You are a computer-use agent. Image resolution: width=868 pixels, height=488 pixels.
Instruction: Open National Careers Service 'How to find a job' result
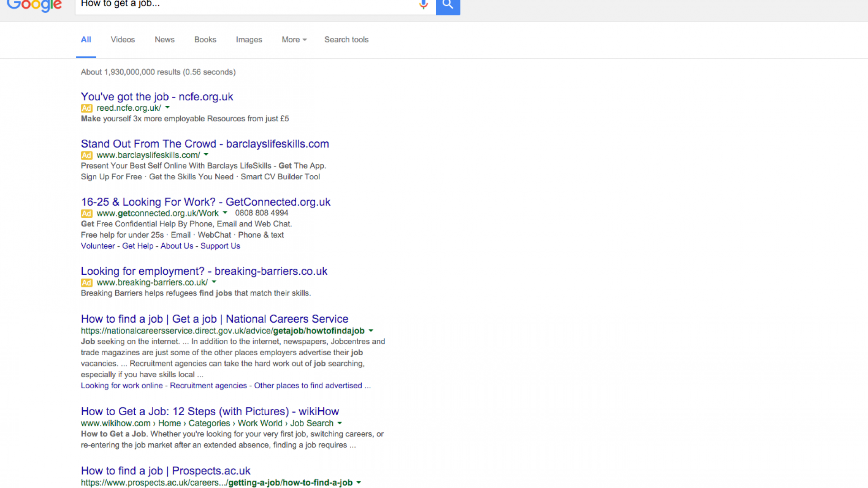[x=215, y=319]
